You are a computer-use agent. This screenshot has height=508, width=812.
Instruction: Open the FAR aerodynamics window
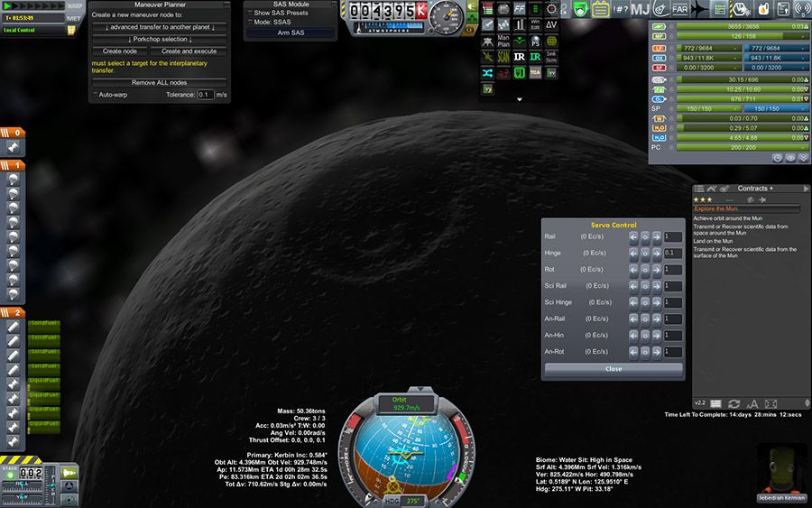[x=679, y=9]
